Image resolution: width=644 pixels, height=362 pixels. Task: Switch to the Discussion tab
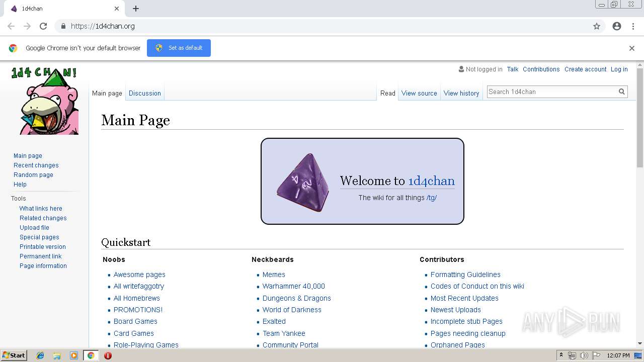[x=145, y=93]
